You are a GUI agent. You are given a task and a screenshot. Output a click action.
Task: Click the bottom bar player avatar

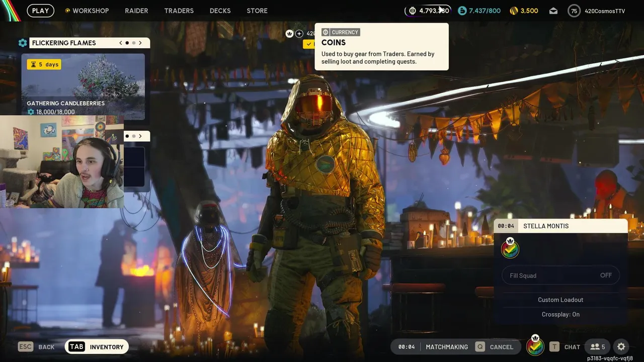click(x=535, y=346)
